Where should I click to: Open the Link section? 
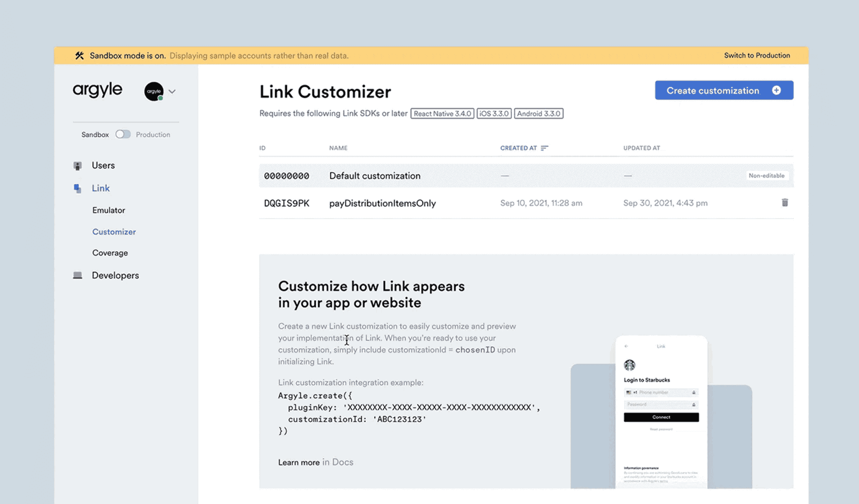coord(101,188)
